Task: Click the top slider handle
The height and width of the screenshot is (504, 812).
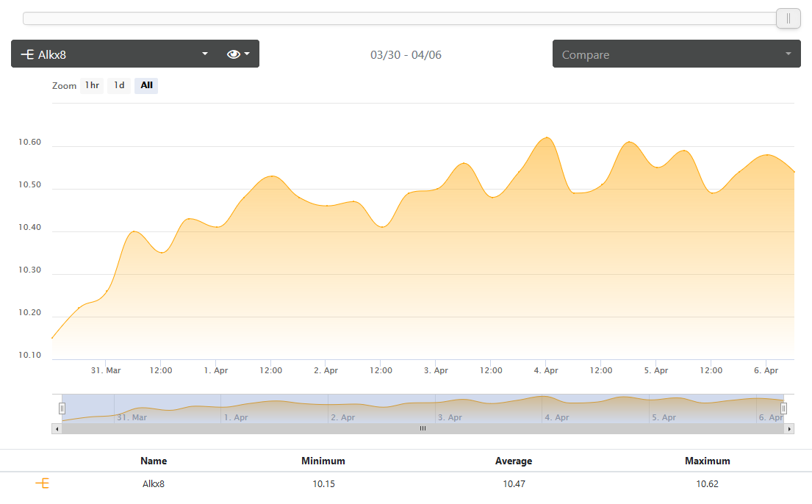Action: click(x=788, y=18)
